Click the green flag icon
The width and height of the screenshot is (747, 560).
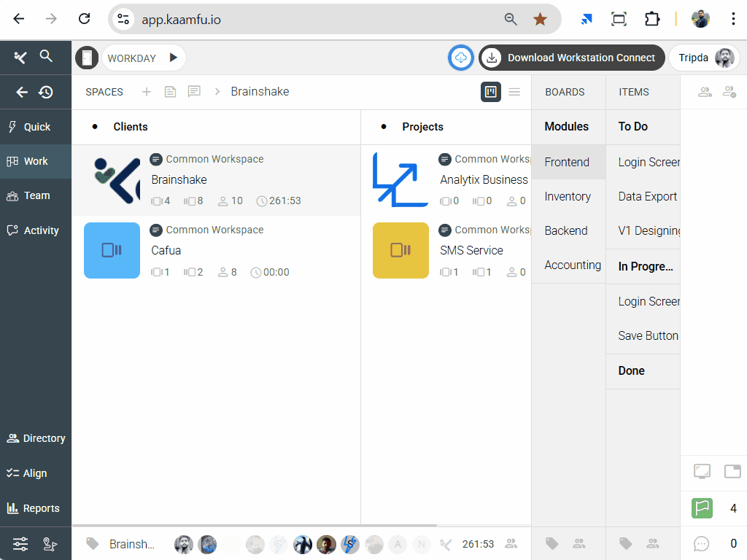coord(702,508)
